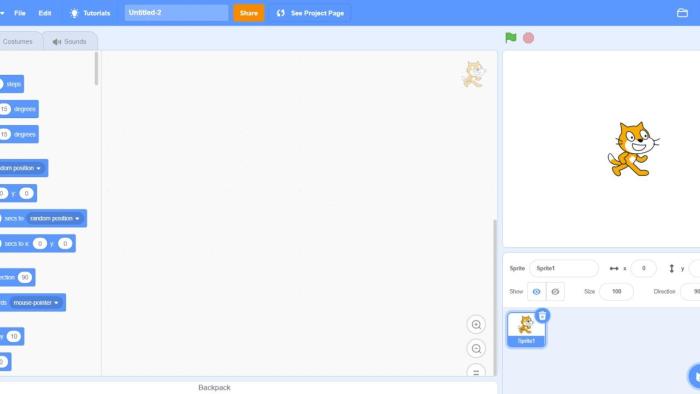The width and height of the screenshot is (700, 394).
Task: Click the point in direction 90 value
Action: point(25,278)
